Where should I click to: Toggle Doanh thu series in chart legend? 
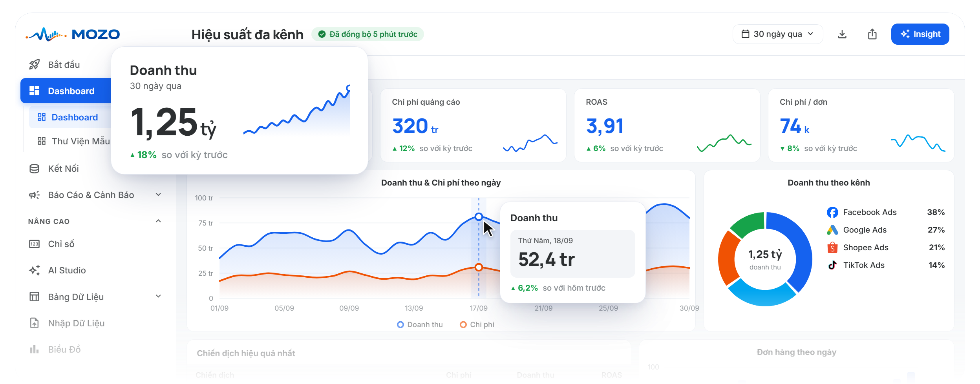[x=420, y=325]
